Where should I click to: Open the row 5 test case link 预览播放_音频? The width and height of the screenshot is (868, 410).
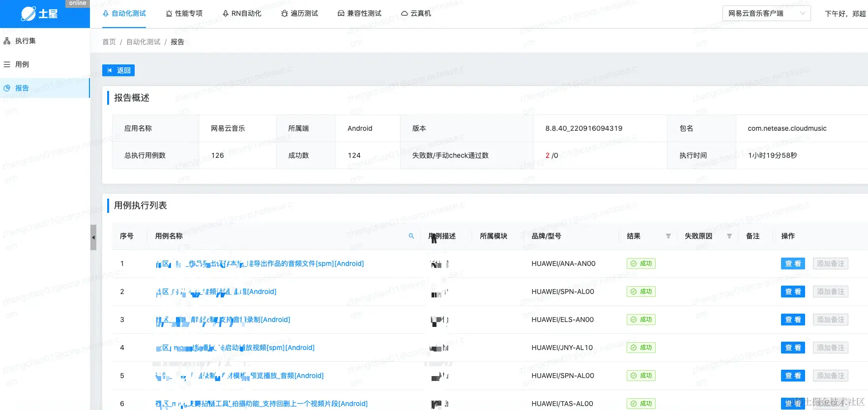[239, 376]
